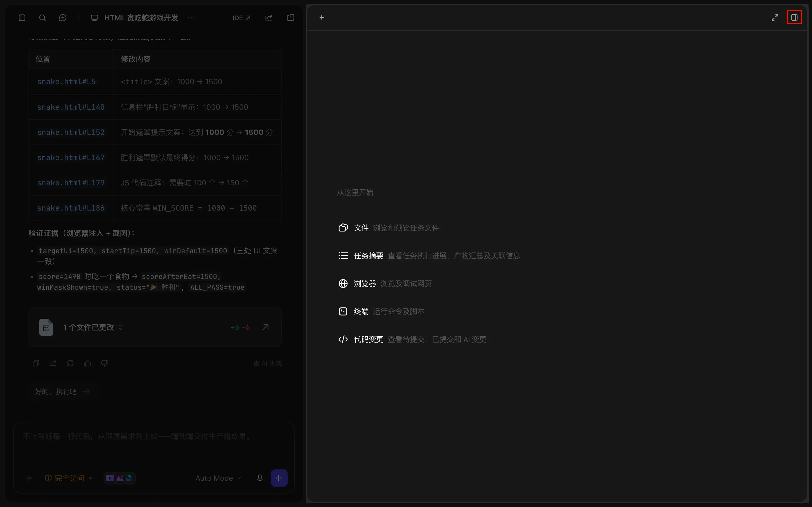Open project in IDE

(242, 18)
